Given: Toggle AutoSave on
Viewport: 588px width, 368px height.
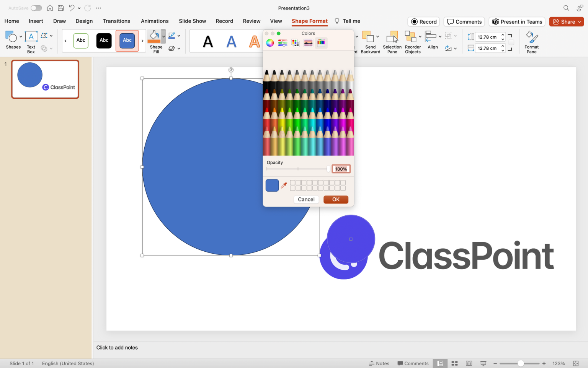Looking at the screenshot, I should coord(36,8).
